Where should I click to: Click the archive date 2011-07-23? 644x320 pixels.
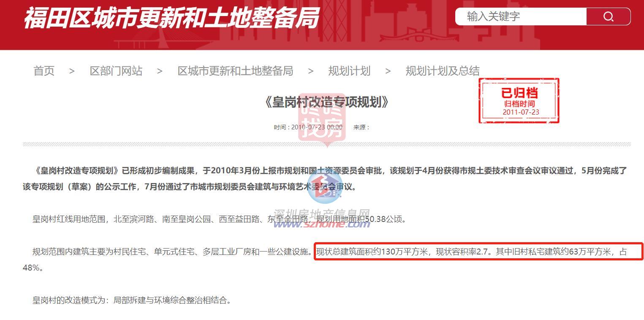(x=521, y=112)
